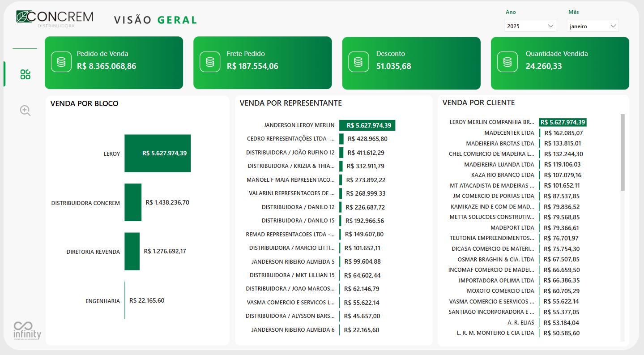Click the database icon on Desconto card
Screen dimensions: 644x355
click(x=358, y=62)
